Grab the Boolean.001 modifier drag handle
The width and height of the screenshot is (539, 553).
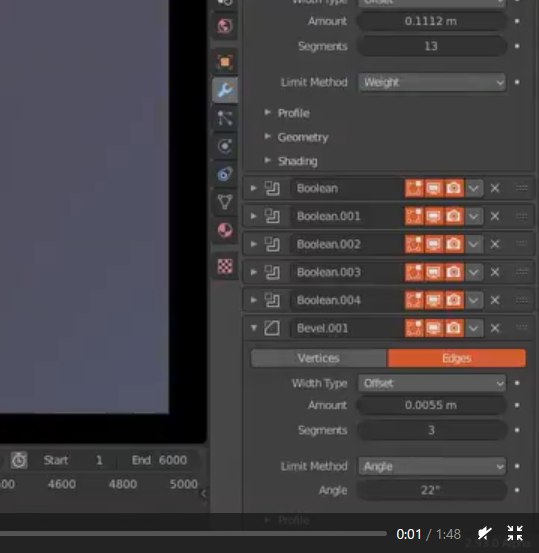click(x=522, y=216)
